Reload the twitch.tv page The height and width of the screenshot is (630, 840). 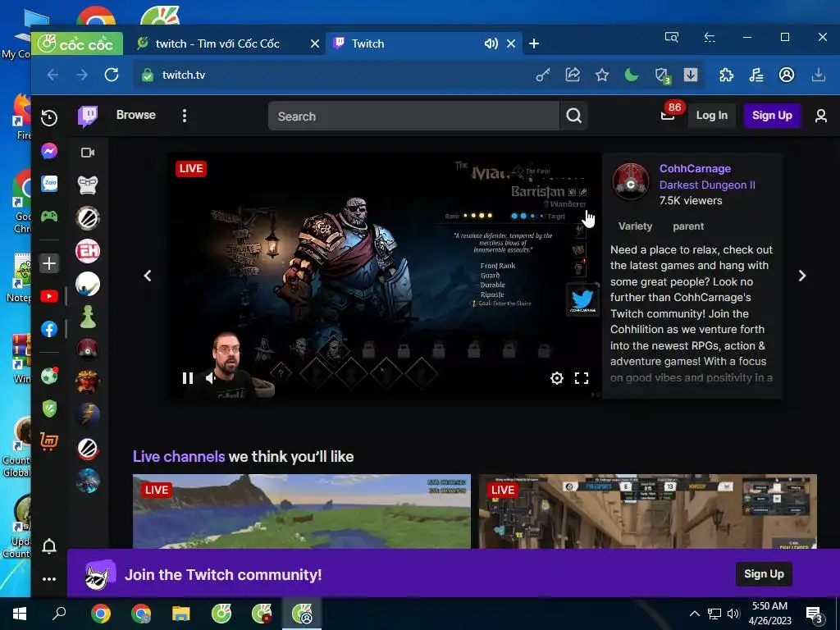click(x=112, y=75)
